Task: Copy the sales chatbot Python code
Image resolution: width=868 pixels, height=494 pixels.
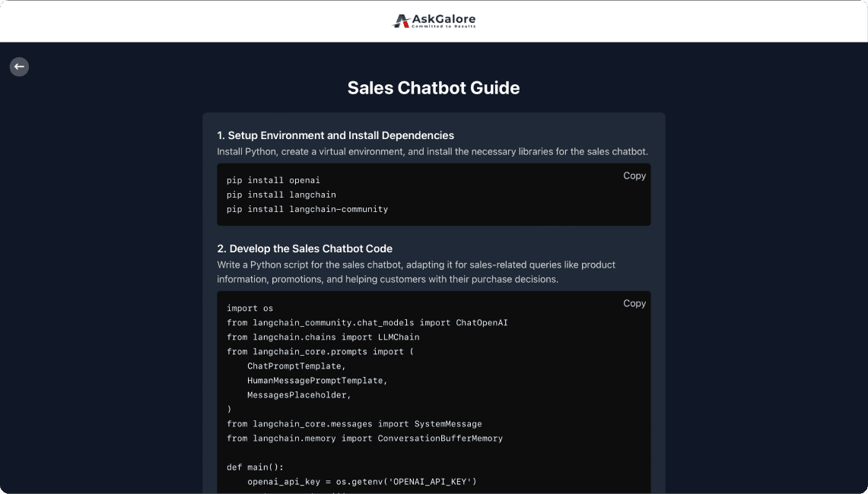Action: point(634,303)
